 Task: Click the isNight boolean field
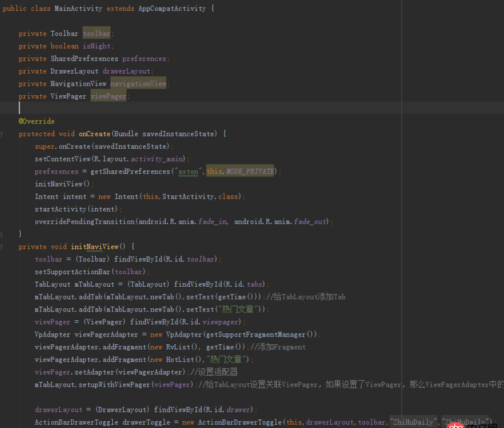(x=96, y=46)
